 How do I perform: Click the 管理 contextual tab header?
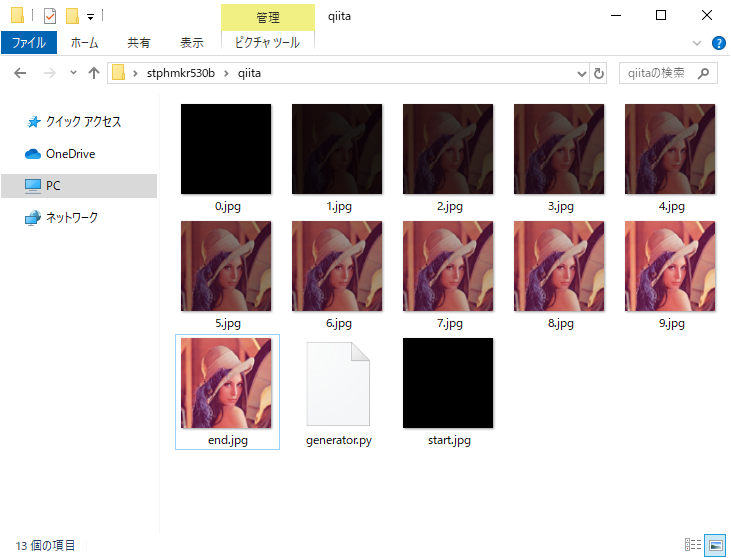click(268, 18)
